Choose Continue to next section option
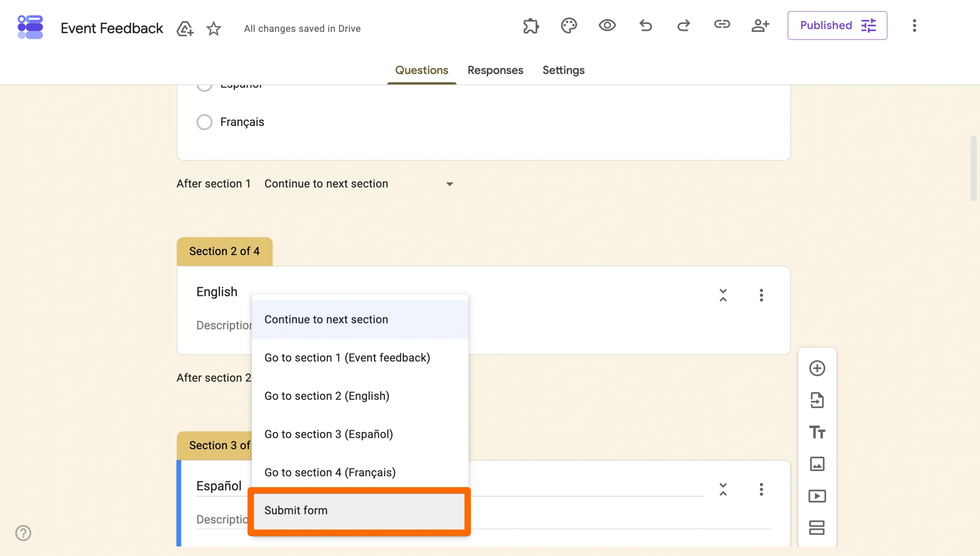The height and width of the screenshot is (556, 980). point(360,320)
